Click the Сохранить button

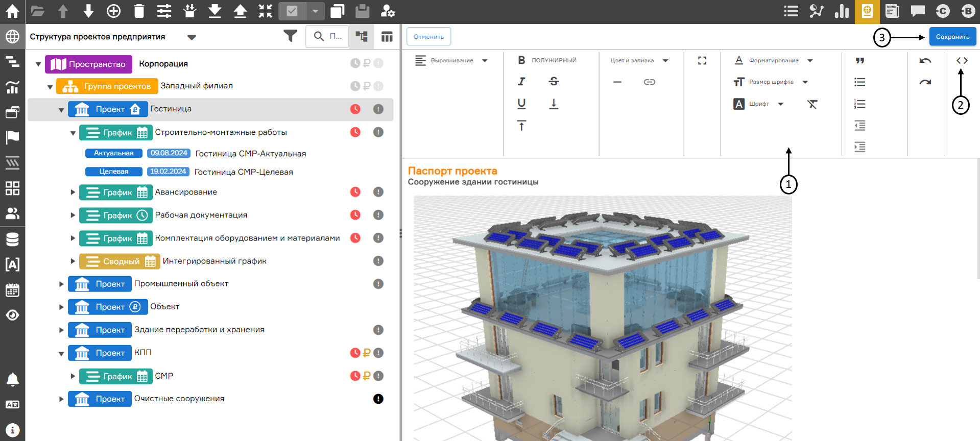[952, 37]
